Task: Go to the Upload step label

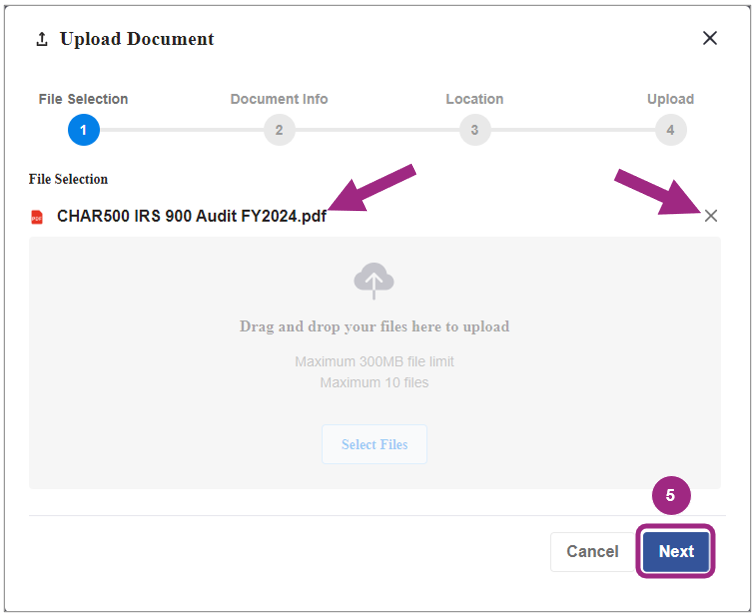Action: 670,99
